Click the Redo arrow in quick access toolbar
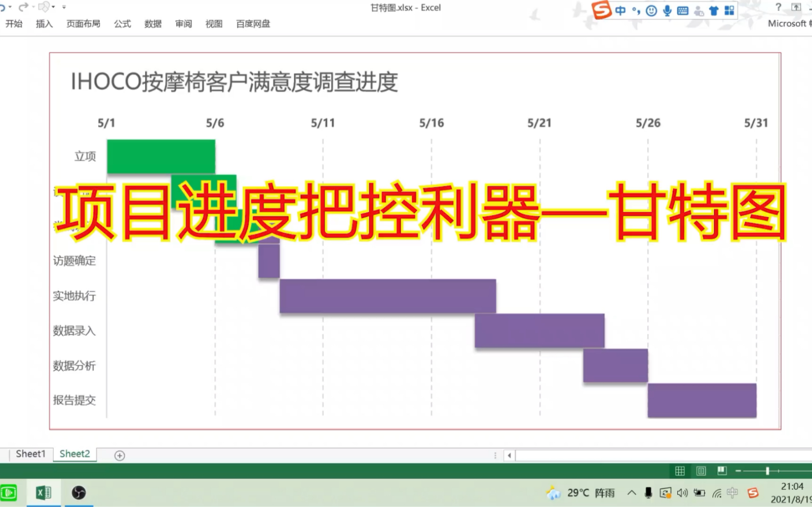This screenshot has width=812, height=507. (23, 7)
